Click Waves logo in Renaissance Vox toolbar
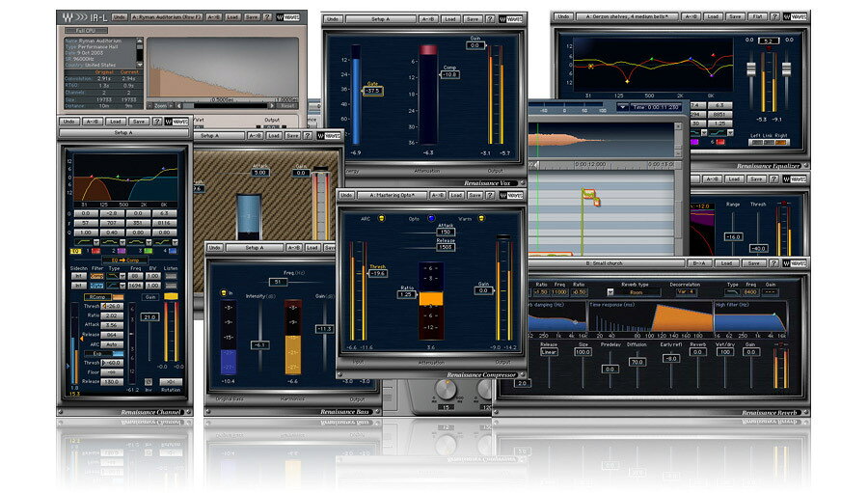The image size is (868, 493). tap(510, 19)
